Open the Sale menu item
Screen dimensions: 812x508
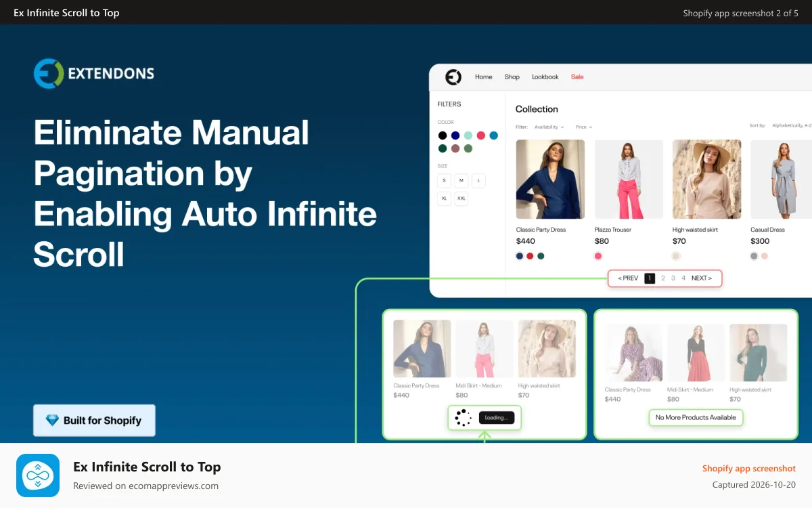577,77
